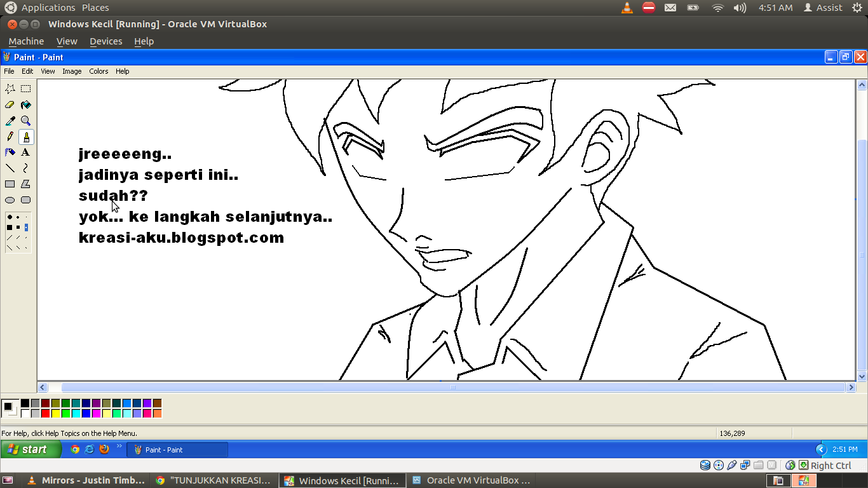This screenshot has width=868, height=488.
Task: Choose the large backslash brush shape
Action: point(10,248)
